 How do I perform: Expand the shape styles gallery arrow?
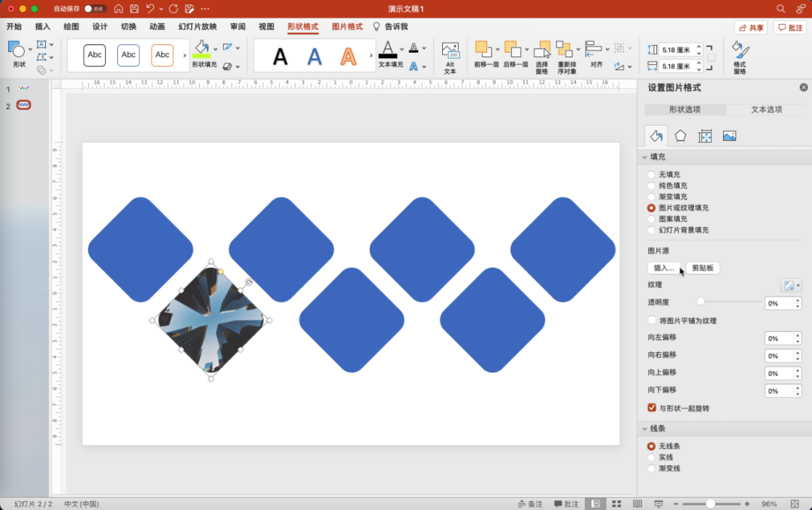coord(184,56)
